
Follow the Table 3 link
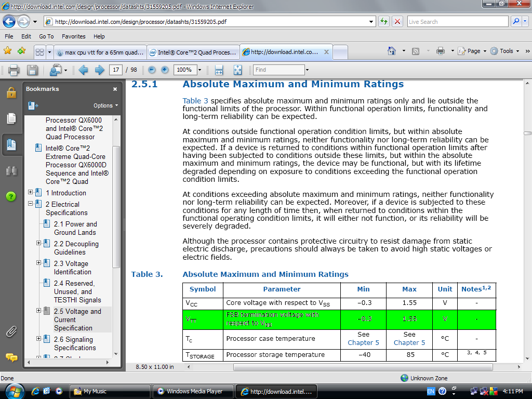click(195, 101)
